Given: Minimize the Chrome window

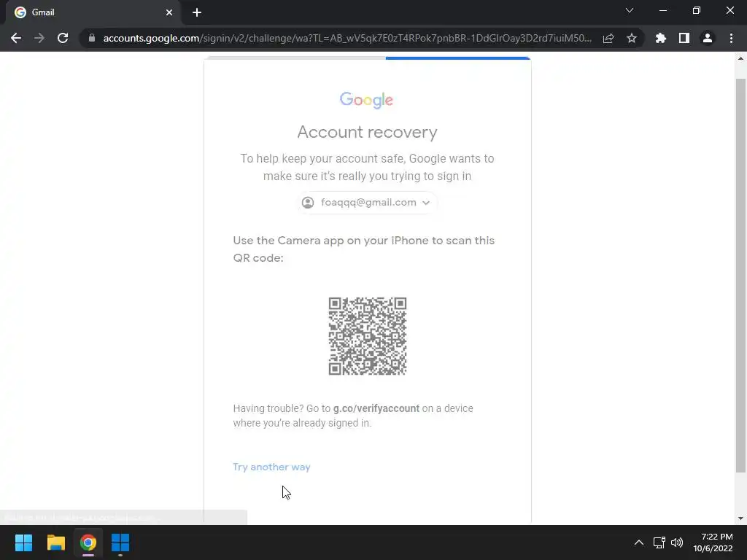Looking at the screenshot, I should pyautogui.click(x=662, y=10).
